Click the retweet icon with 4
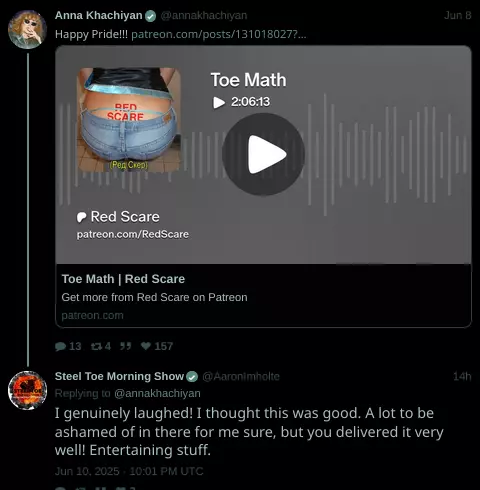 pyautogui.click(x=96, y=346)
